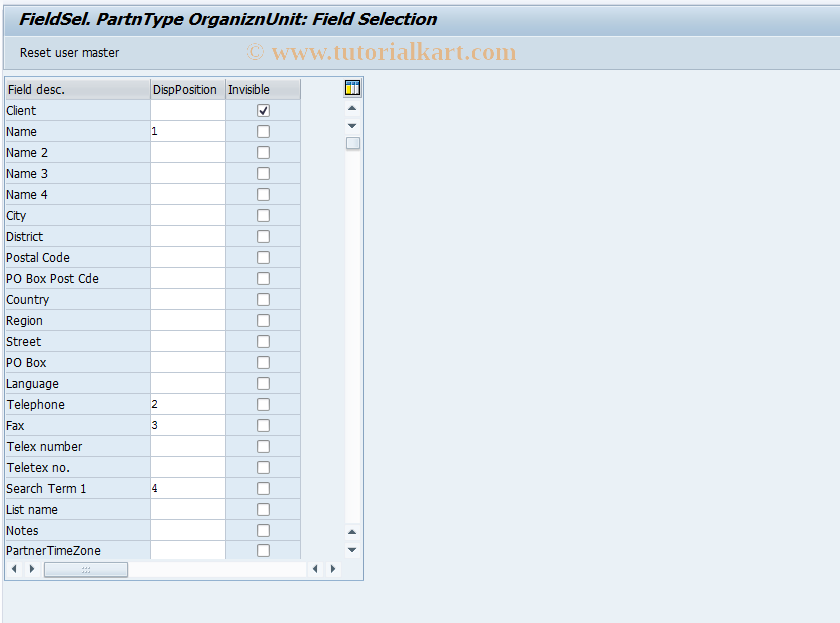Check Invisible for the District row

pyautogui.click(x=263, y=236)
